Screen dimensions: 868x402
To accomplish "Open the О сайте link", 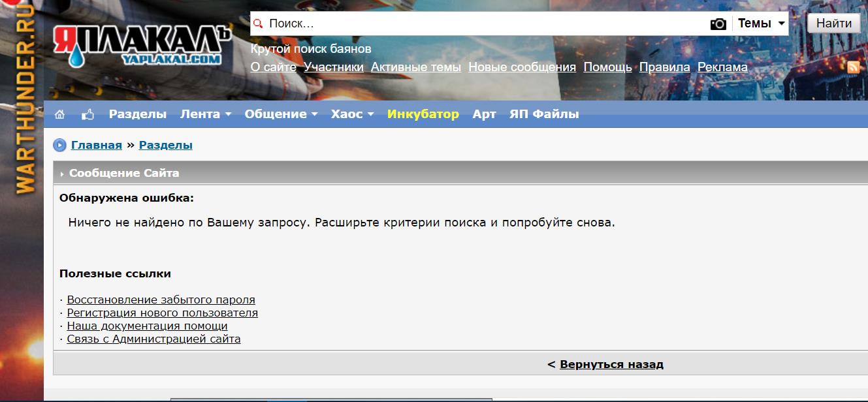I will [x=274, y=67].
